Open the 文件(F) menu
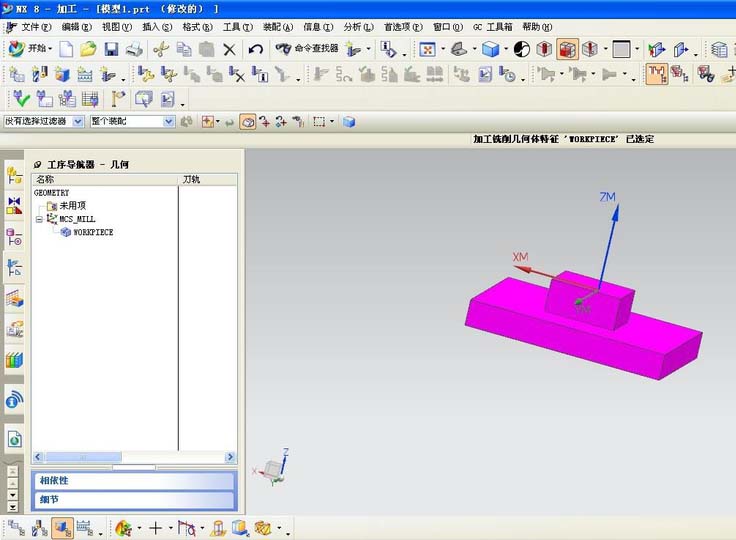The image size is (736, 540). (x=36, y=27)
